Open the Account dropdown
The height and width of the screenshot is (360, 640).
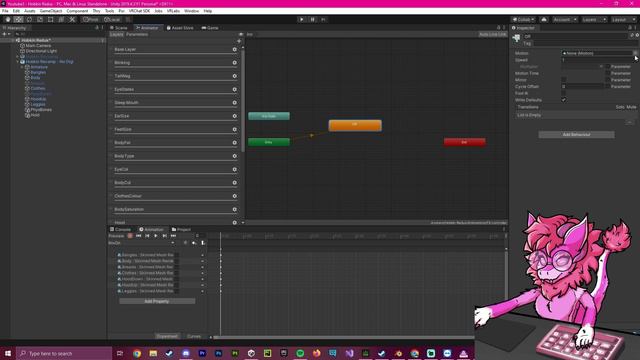564,19
